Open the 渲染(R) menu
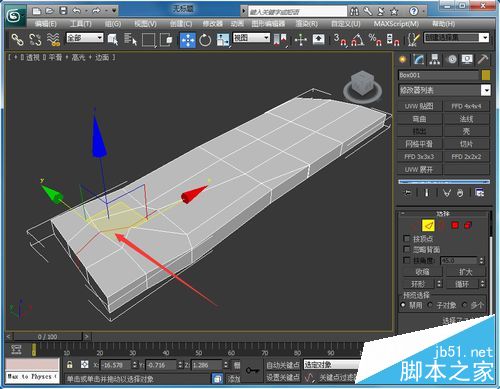The width and height of the screenshot is (500, 389). click(307, 24)
